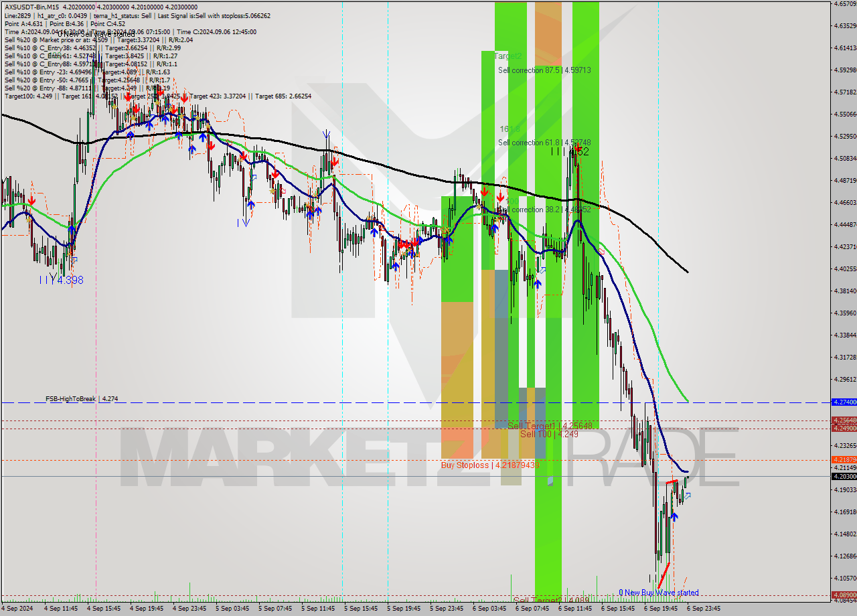This screenshot has width=857, height=616.
Task: Click the 'Target100: 4.249' summary line
Action: click(157, 96)
